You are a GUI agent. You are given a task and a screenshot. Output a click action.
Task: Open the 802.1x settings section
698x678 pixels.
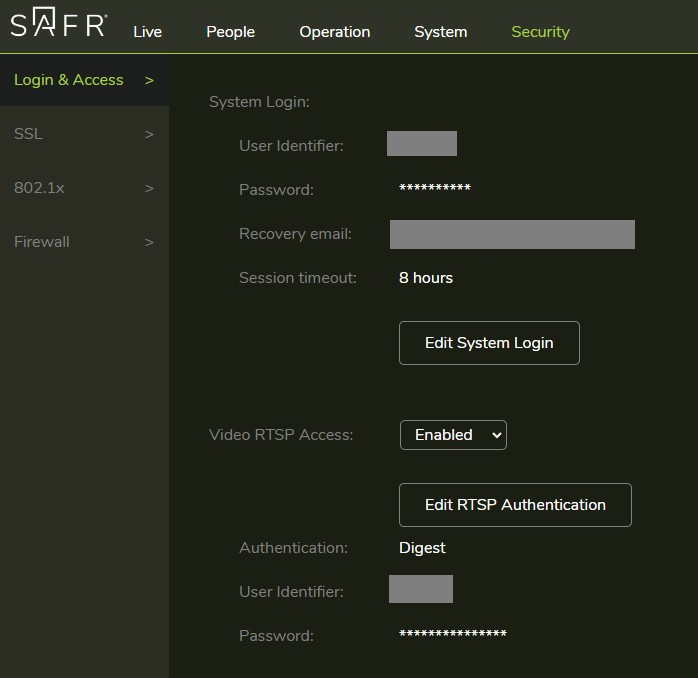39,188
